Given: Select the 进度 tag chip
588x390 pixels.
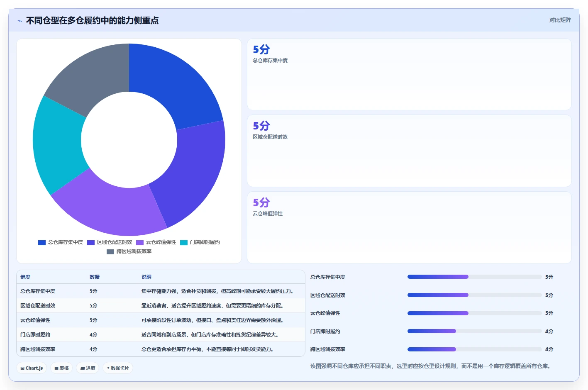Looking at the screenshot, I should 88,368.
